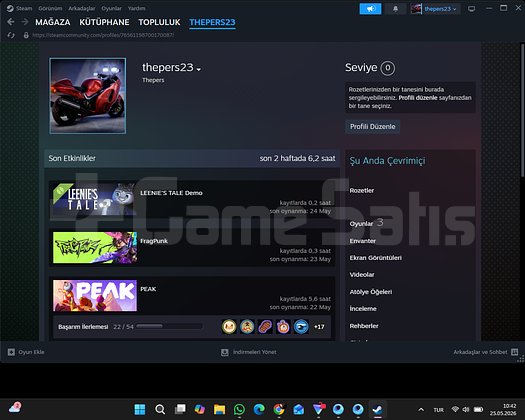Click fourth PEAK achievement badge icon
This screenshot has height=420, width=525.
point(283,327)
